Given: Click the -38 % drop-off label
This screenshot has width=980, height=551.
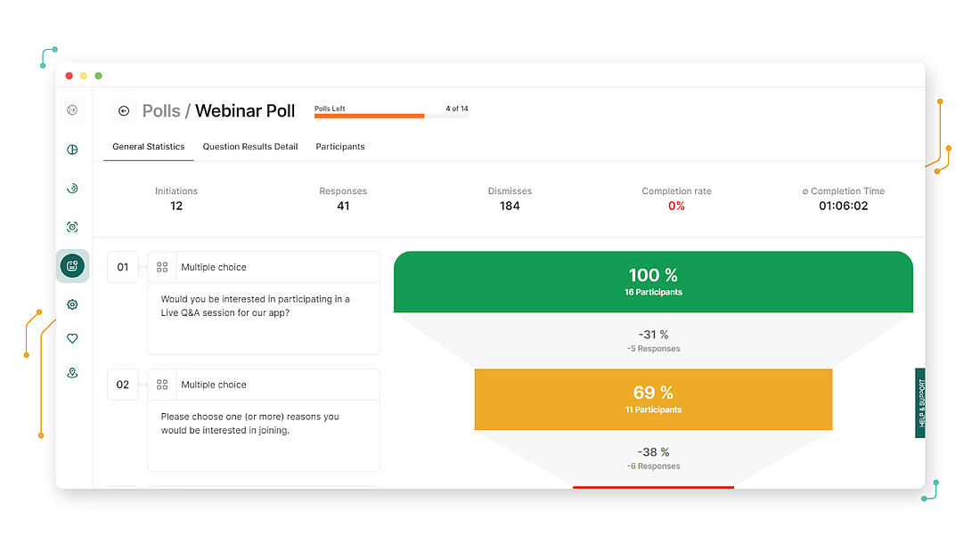Looking at the screenshot, I should (x=653, y=452).
